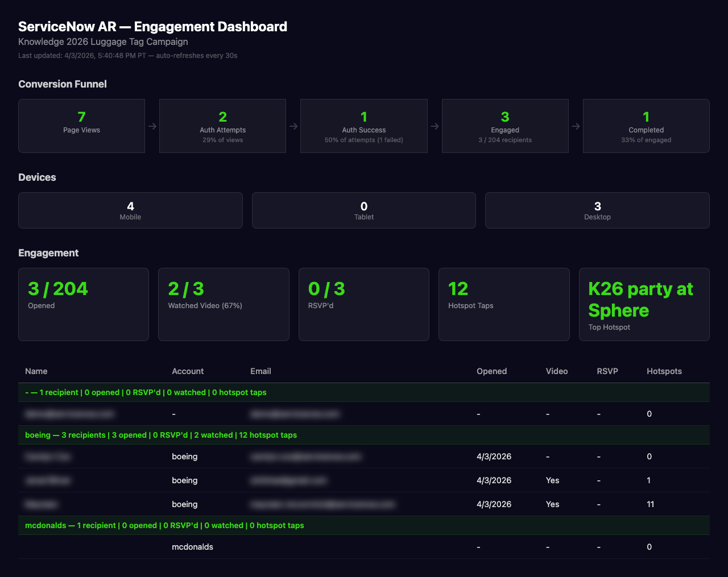Open the Auth Success funnel card
This screenshot has width=728, height=577.
pyautogui.click(x=363, y=126)
